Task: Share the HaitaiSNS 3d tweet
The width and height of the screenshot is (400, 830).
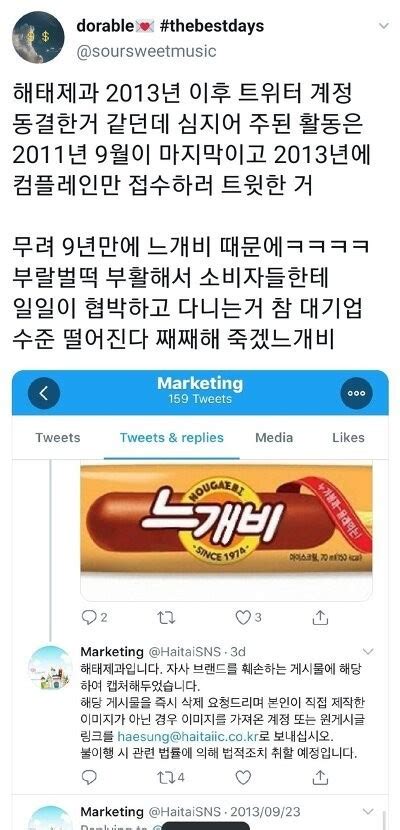Action: click(320, 777)
